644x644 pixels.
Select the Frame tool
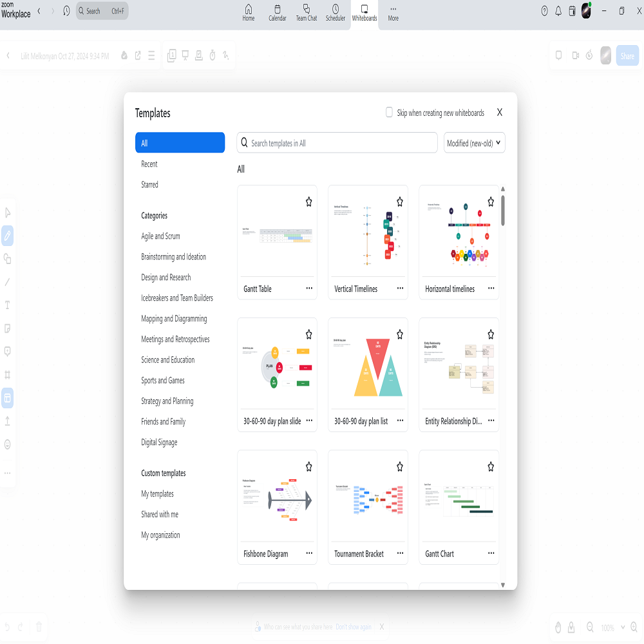[x=7, y=375]
